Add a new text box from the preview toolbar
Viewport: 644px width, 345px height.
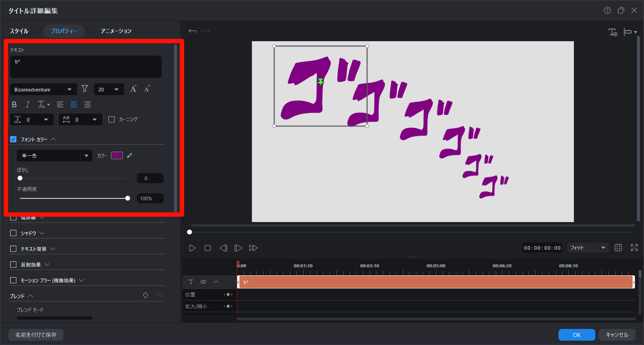pyautogui.click(x=613, y=32)
